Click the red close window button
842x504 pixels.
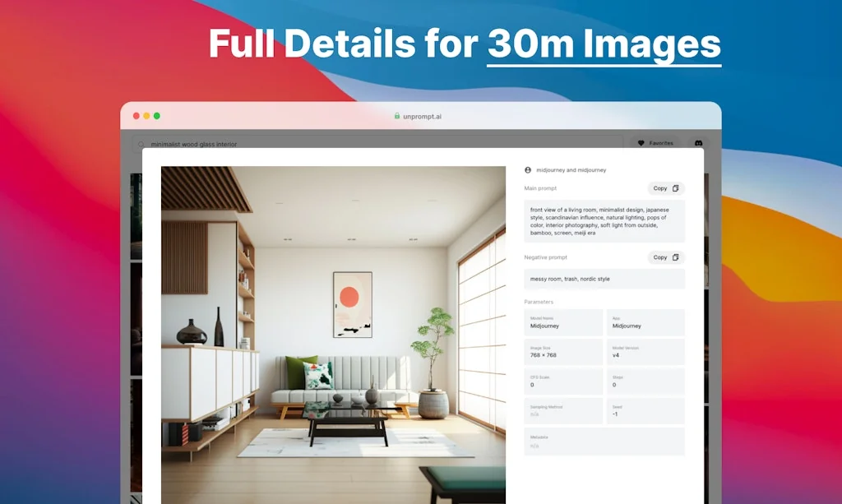[136, 116]
